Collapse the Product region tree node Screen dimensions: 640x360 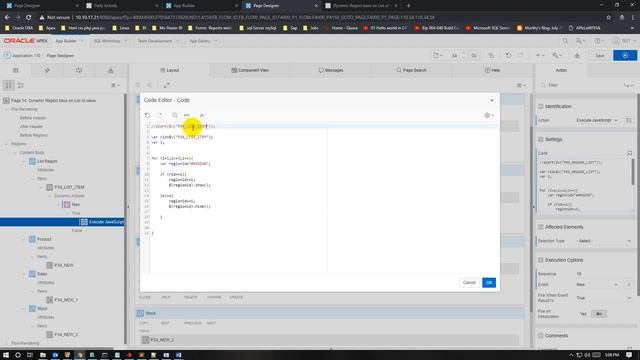point(24,239)
